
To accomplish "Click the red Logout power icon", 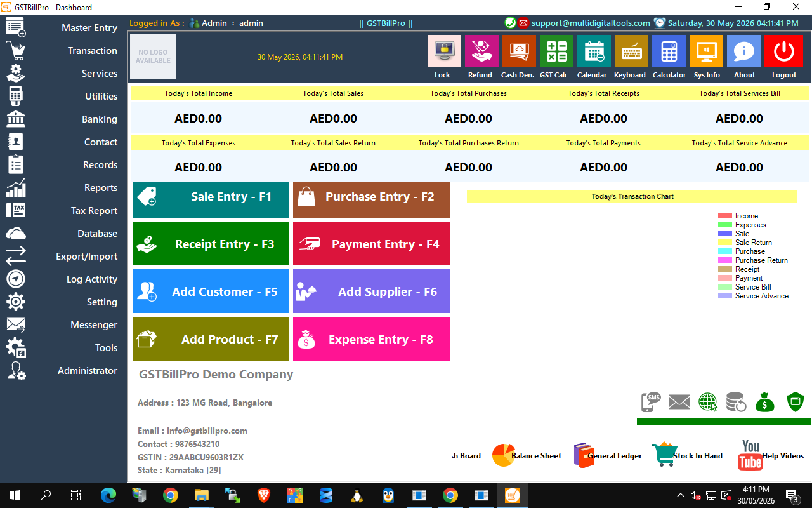I will click(x=783, y=51).
